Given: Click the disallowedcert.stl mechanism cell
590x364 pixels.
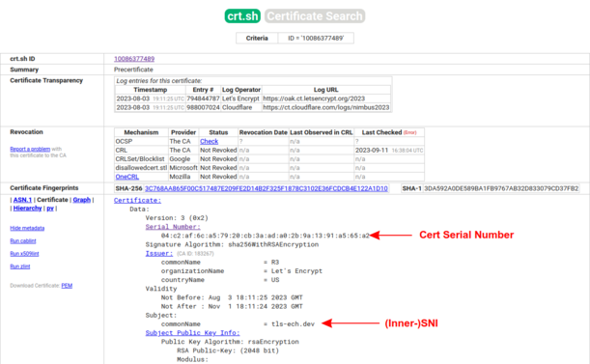Looking at the screenshot, I should coord(141,168).
